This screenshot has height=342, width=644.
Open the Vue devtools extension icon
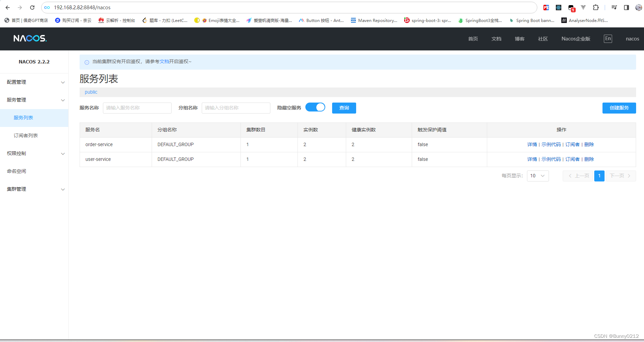583,8
